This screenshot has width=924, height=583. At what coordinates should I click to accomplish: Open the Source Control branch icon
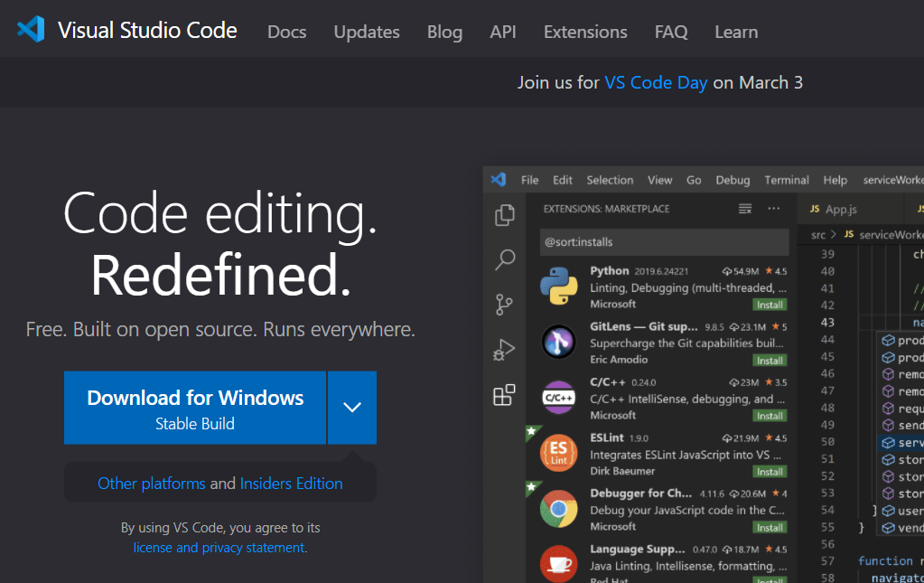point(504,305)
